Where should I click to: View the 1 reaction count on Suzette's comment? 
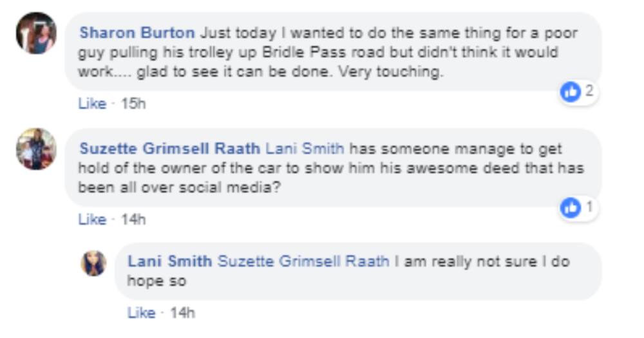point(589,207)
